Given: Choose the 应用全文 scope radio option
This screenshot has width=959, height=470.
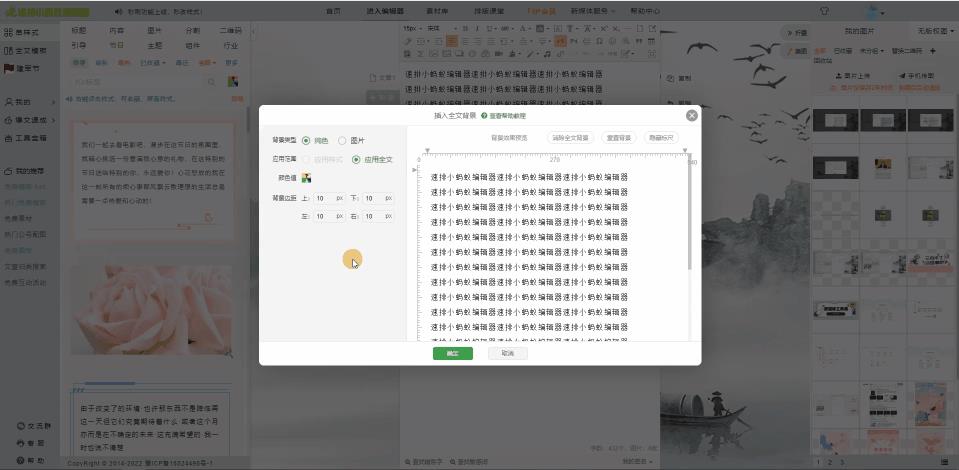Looking at the screenshot, I should coord(356,159).
